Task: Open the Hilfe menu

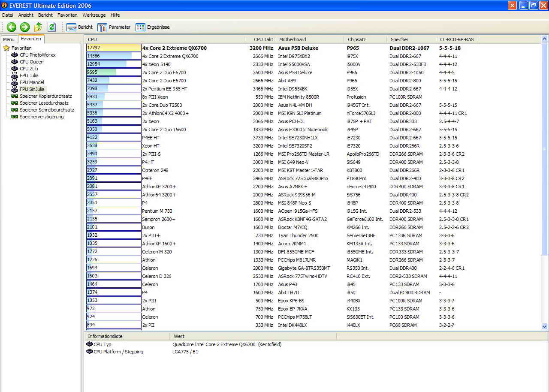Action: click(115, 15)
